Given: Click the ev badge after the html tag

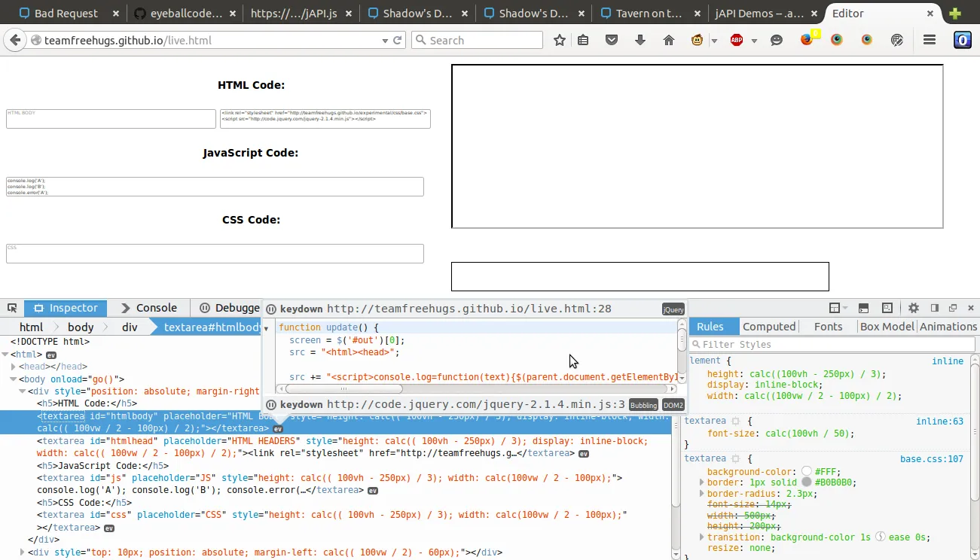Looking at the screenshot, I should tap(51, 355).
